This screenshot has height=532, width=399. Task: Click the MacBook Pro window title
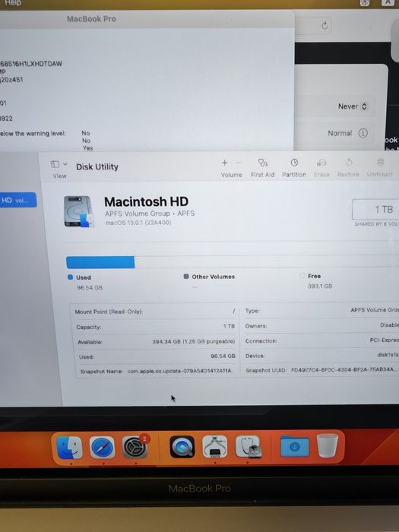pos(91,19)
